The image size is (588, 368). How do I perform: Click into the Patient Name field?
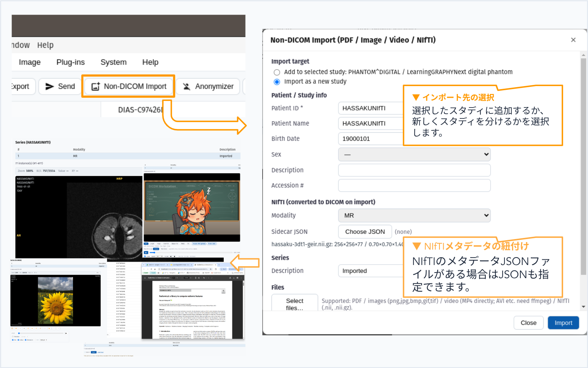(x=371, y=124)
